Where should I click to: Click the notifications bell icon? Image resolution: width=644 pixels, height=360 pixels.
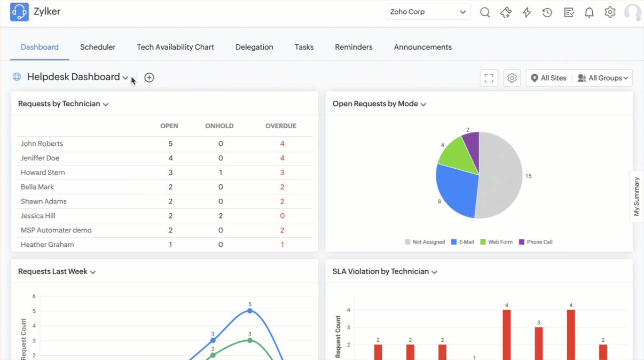pyautogui.click(x=589, y=12)
